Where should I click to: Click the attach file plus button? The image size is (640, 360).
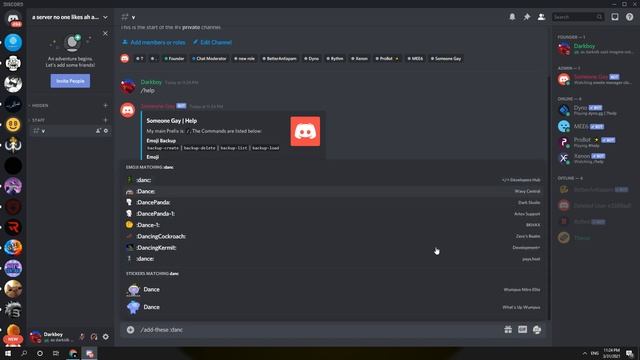(130, 330)
